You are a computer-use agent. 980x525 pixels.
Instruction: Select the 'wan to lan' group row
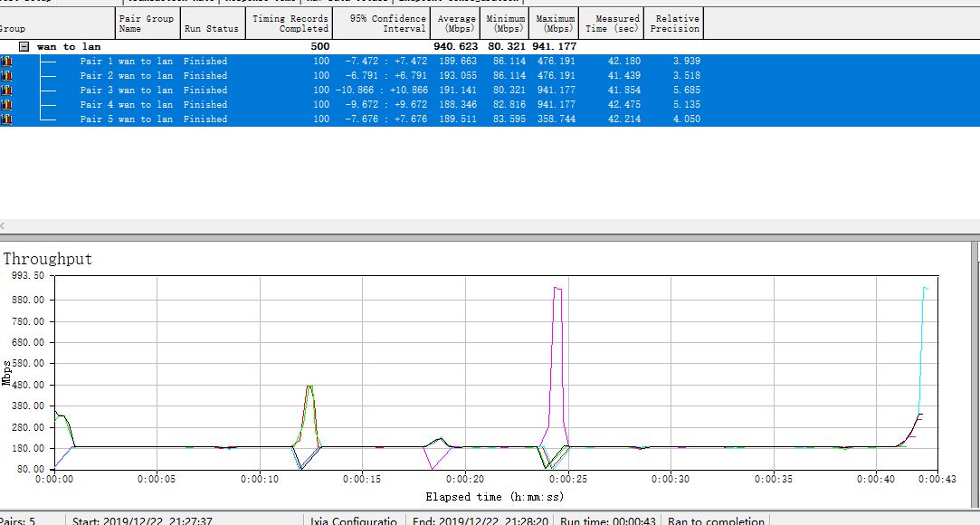tap(69, 46)
